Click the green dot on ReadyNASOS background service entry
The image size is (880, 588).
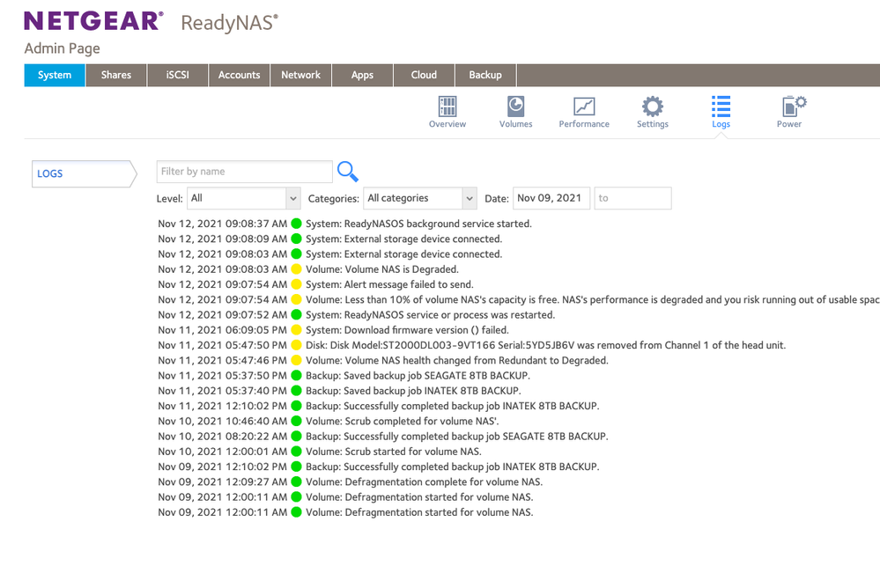pos(294,224)
